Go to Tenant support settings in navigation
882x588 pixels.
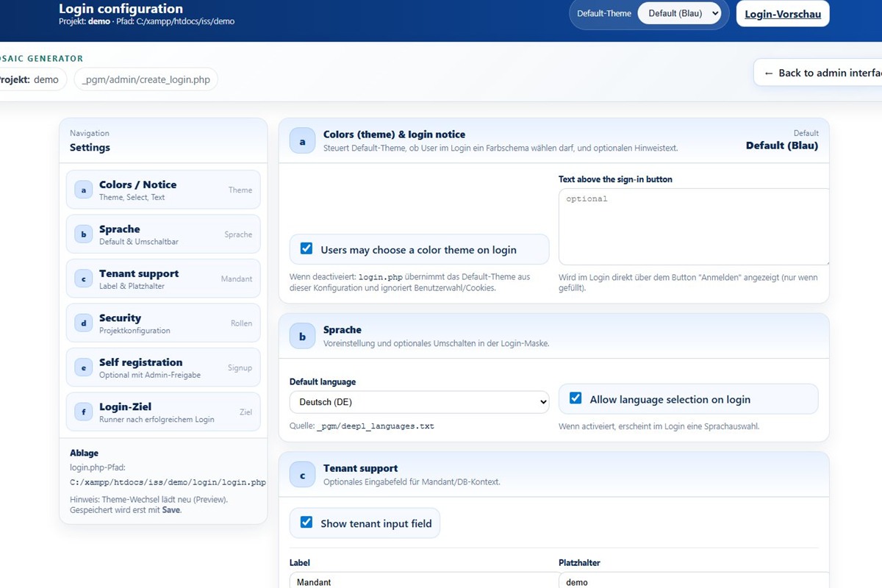click(x=163, y=279)
